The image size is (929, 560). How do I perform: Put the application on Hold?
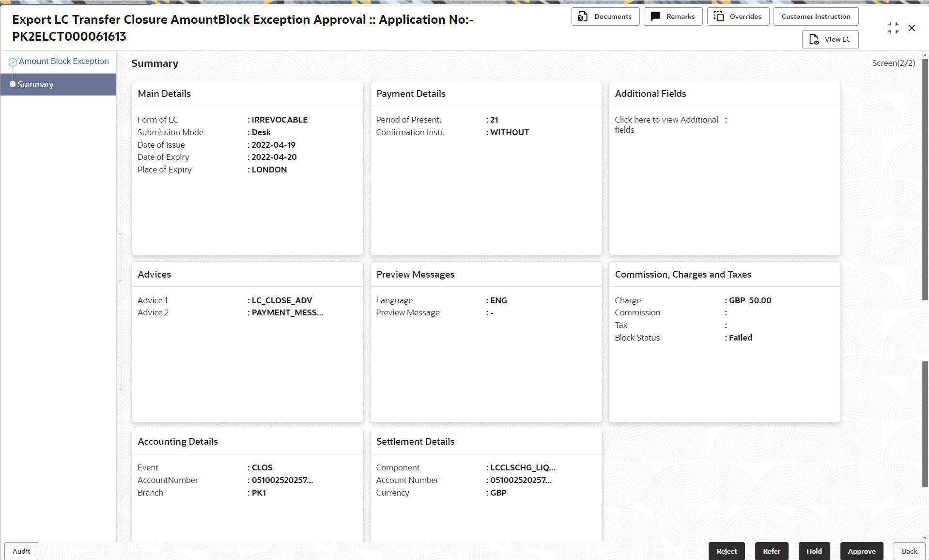(x=814, y=551)
